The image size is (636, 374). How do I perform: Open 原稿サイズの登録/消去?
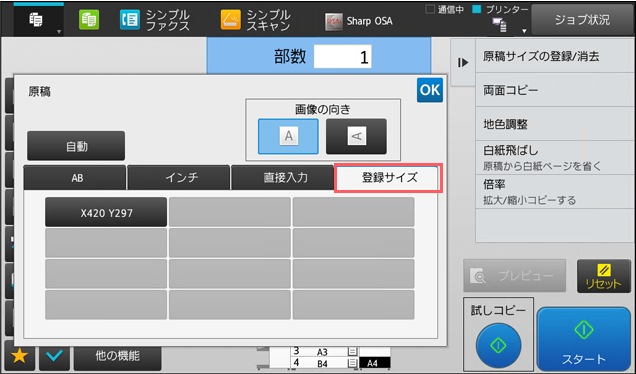pos(555,56)
